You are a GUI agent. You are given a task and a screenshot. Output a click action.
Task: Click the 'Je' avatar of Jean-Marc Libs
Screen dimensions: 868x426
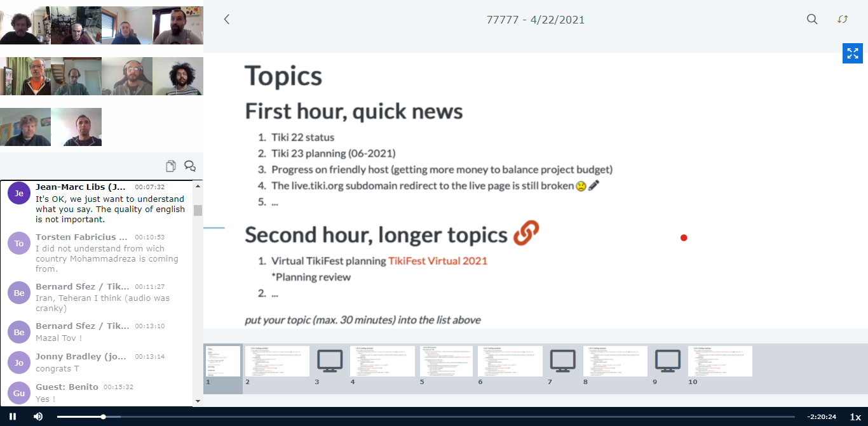click(x=19, y=193)
